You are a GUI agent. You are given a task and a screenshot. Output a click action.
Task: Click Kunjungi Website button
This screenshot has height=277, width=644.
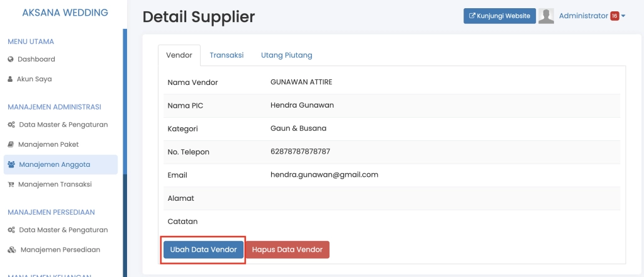click(x=500, y=16)
